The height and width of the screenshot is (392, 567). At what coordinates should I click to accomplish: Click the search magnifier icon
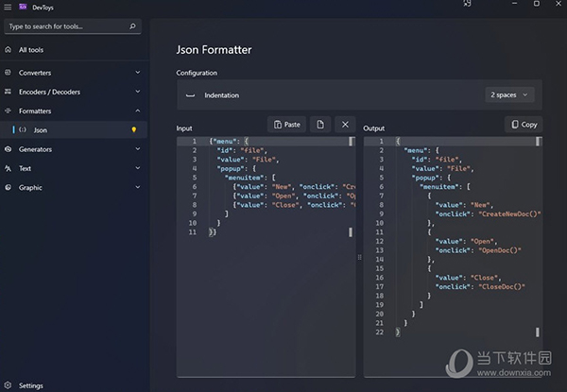click(132, 26)
